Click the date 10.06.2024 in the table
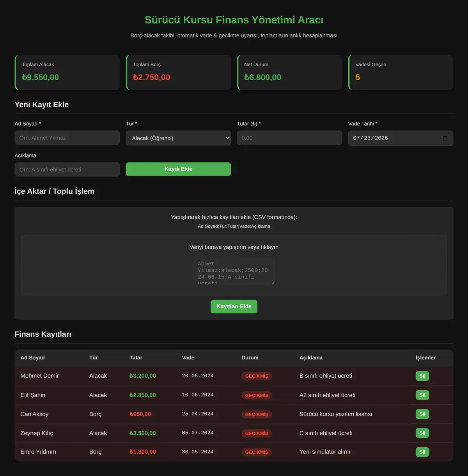The width and height of the screenshot is (468, 476). coord(198,395)
